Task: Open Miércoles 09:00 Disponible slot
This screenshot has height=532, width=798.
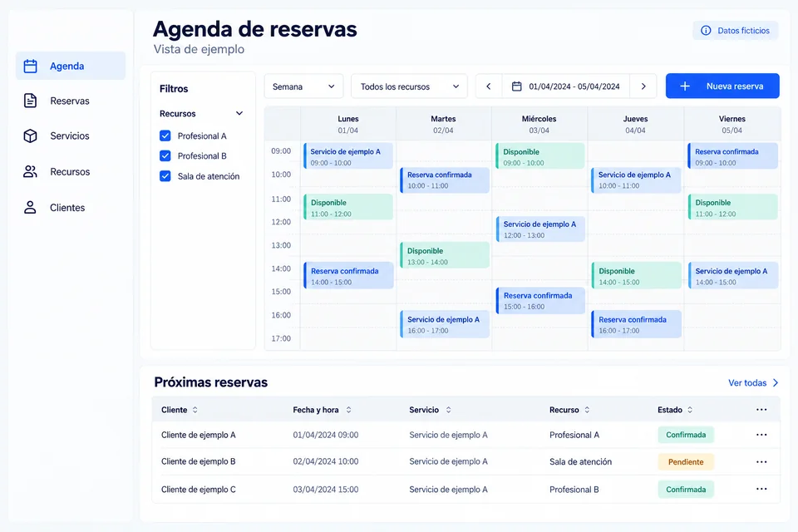Action: pos(540,156)
